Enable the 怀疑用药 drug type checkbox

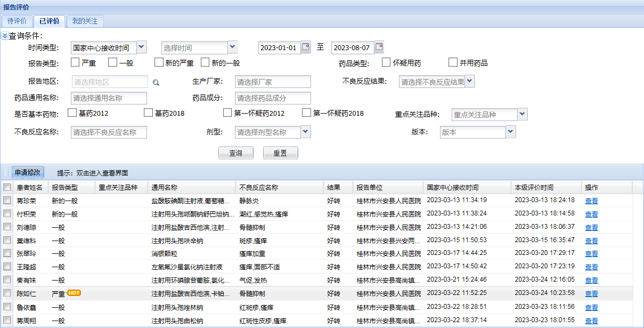[386, 62]
